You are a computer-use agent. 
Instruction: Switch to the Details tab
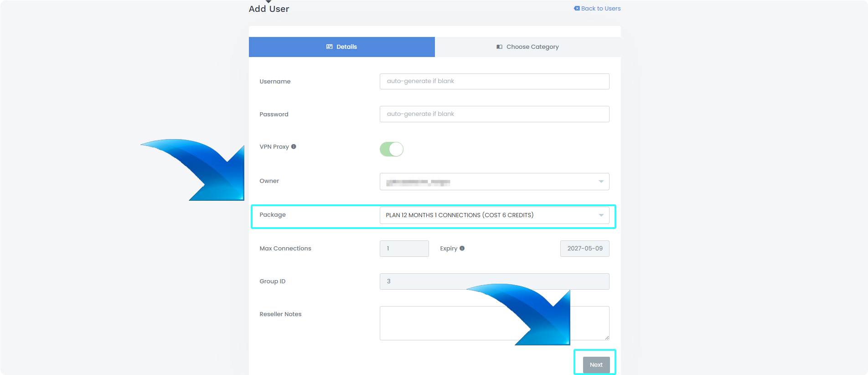(341, 47)
